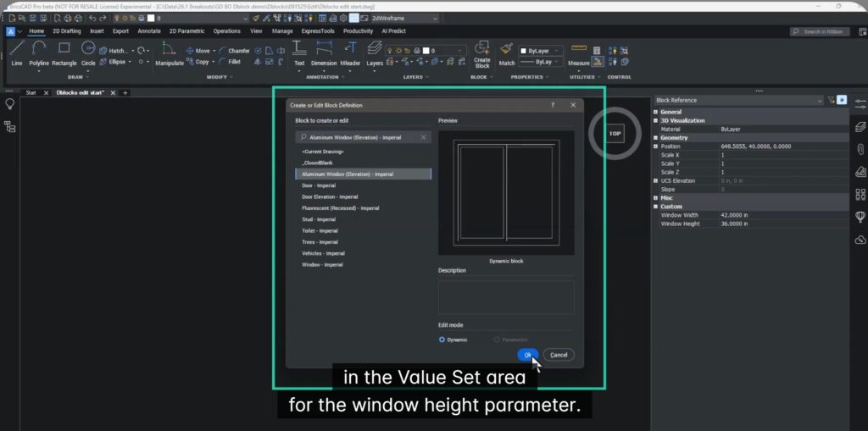The image size is (868, 431).
Task: Open the Manipulate tool
Action: point(170,53)
